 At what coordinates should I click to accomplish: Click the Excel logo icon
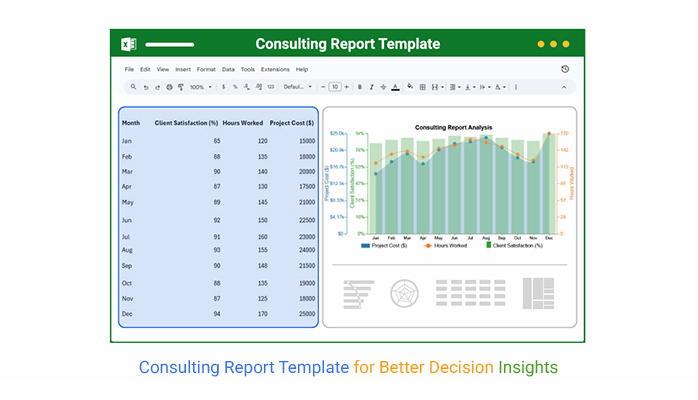129,45
